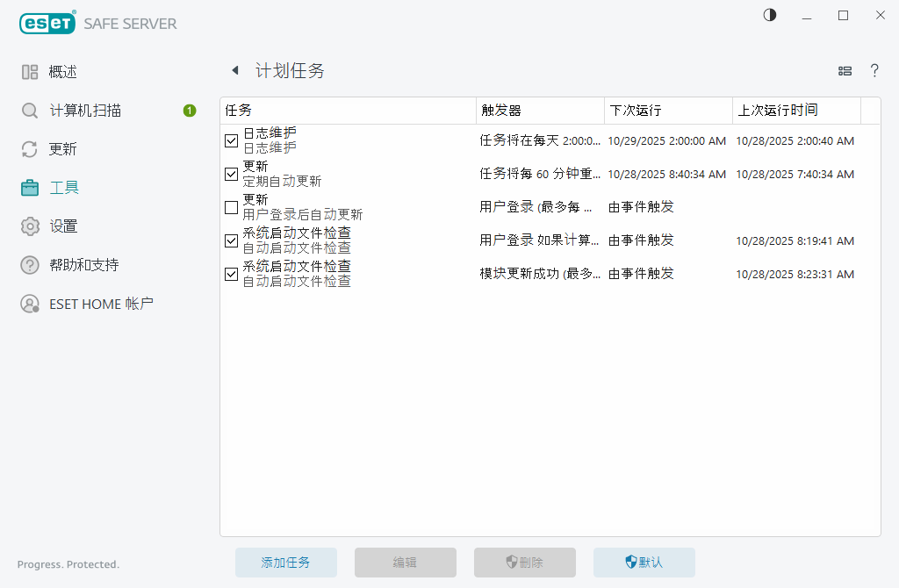The image size is (899, 588).
Task: Toggle the contrast theme icon in title bar
Action: pos(770,15)
